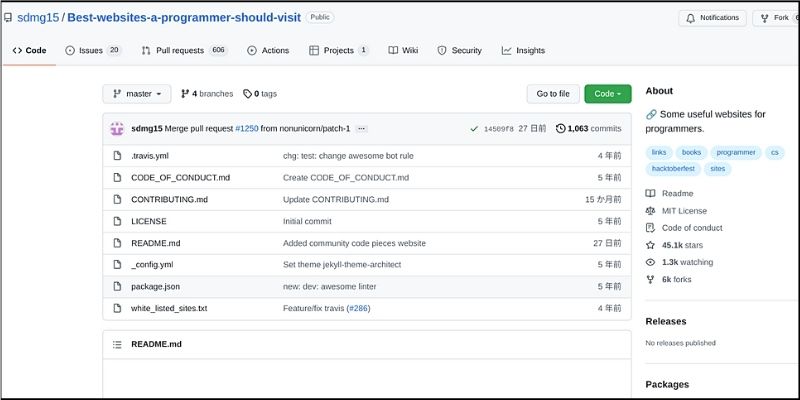This screenshot has width=800, height=400.
Task: Click the Fork icon
Action: [764, 18]
